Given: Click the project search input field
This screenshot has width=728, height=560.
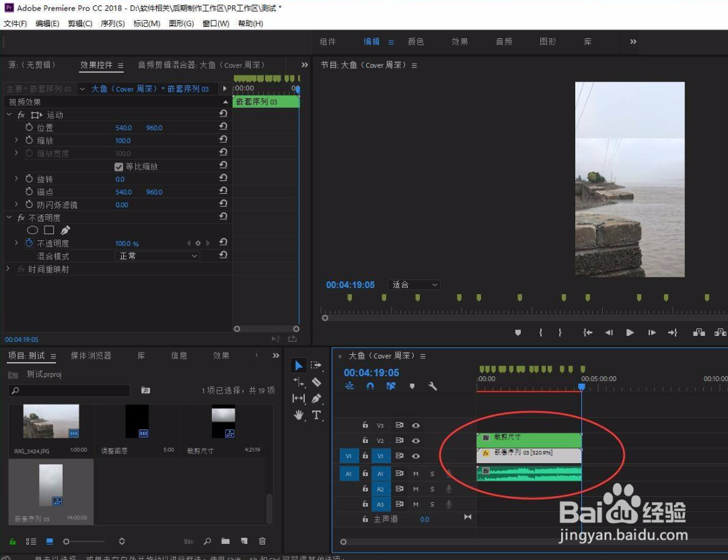Looking at the screenshot, I should click(69, 390).
